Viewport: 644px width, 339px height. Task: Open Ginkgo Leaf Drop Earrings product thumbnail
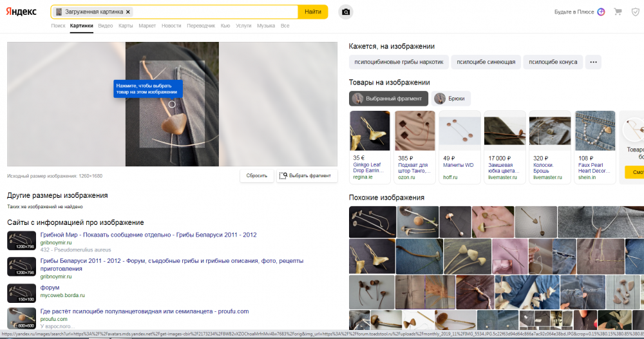pos(370,131)
